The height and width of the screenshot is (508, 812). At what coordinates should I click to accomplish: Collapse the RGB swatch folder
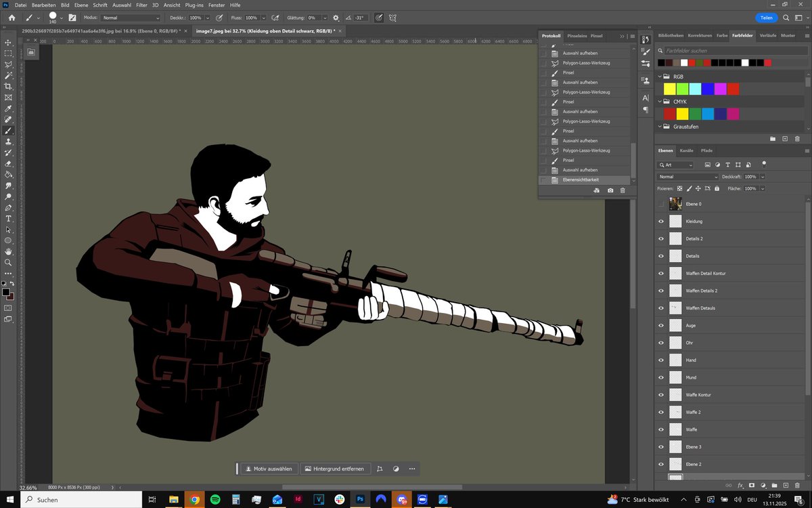[660, 77]
